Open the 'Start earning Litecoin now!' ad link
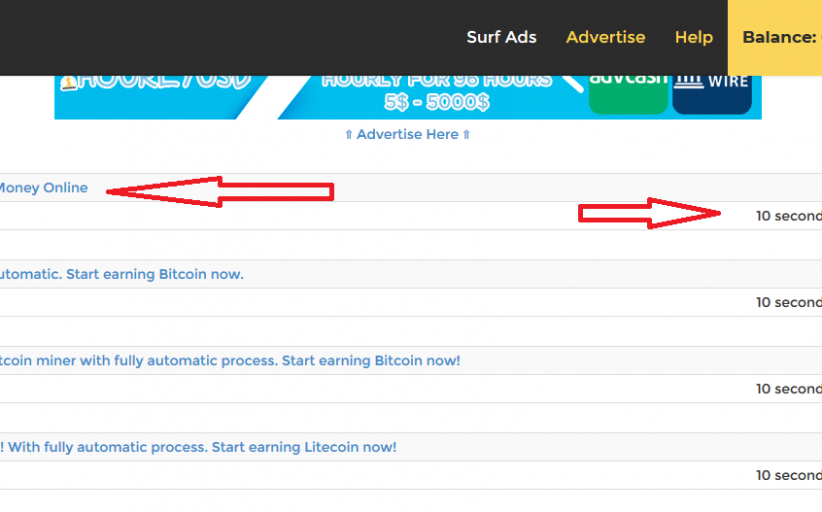Viewport: 822px width, 512px height. [198, 447]
